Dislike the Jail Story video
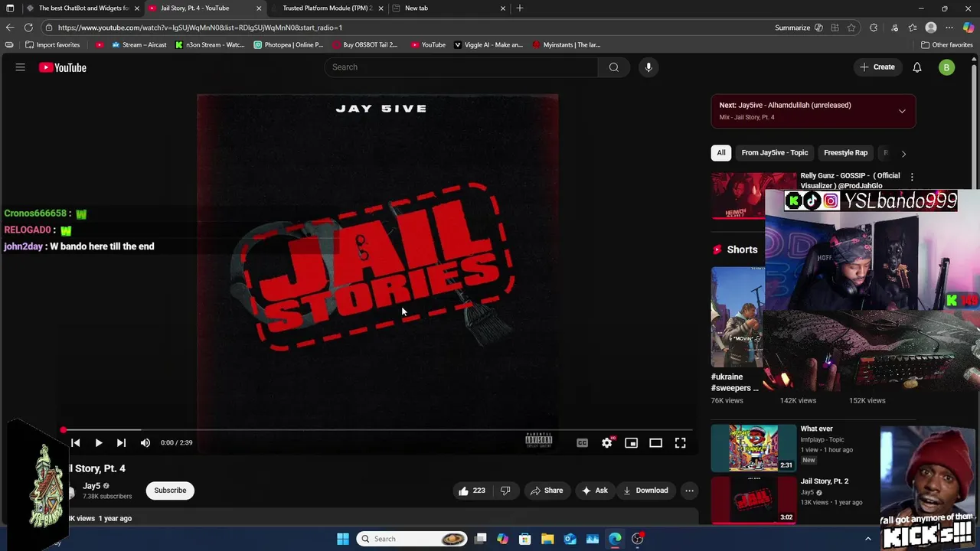Screen dimensions: 980x551 point(505,491)
